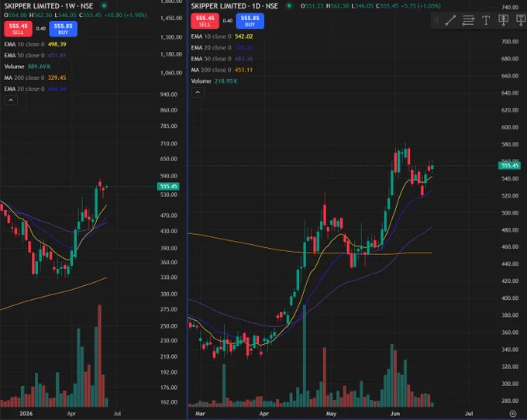Select the Fib retracement drawing tool
The image size is (527, 420).
click(468, 20)
